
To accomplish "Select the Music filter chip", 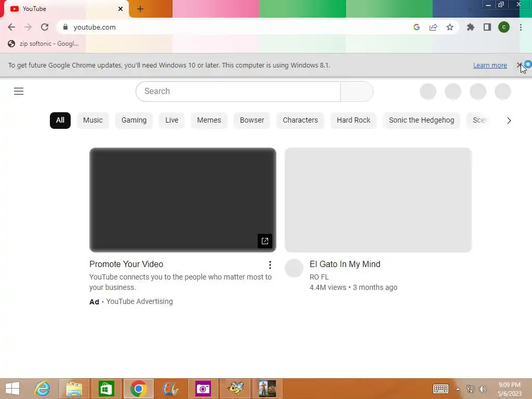I will point(92,121).
